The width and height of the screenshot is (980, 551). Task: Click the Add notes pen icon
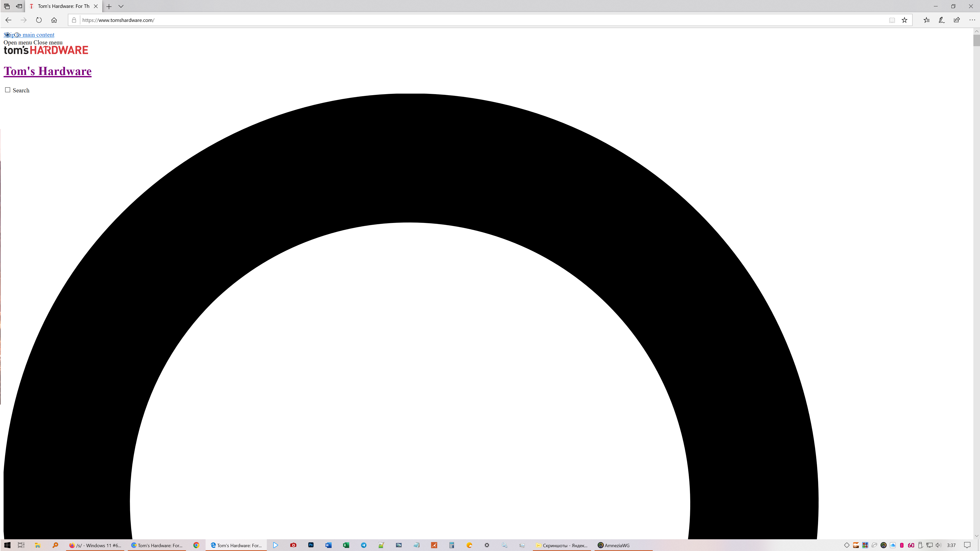pos(941,20)
